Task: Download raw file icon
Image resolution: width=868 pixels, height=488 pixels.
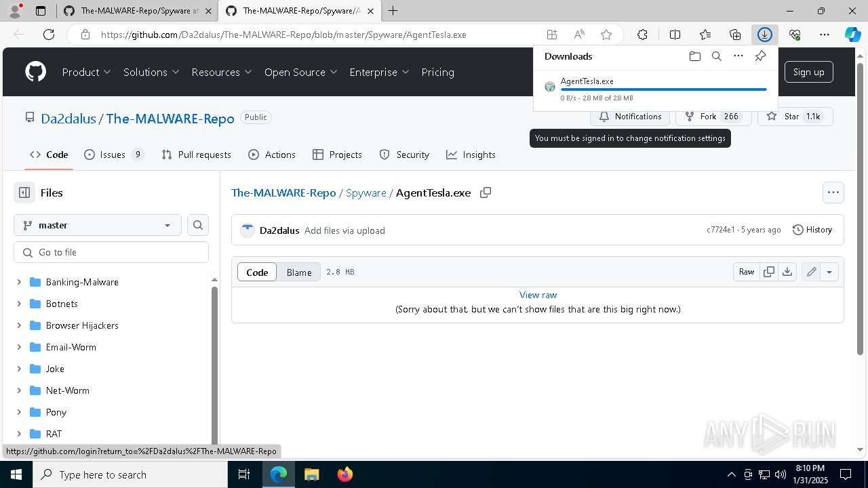Action: pos(787,272)
